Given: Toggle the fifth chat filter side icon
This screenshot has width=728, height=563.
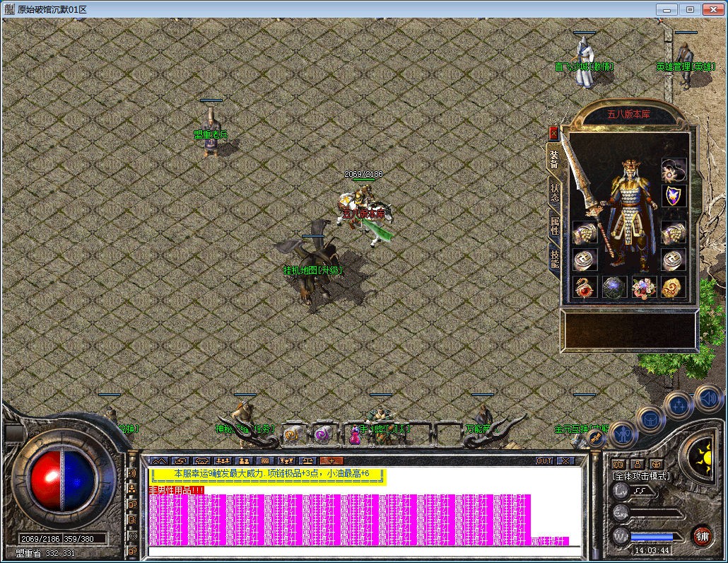Looking at the screenshot, I should [132, 535].
